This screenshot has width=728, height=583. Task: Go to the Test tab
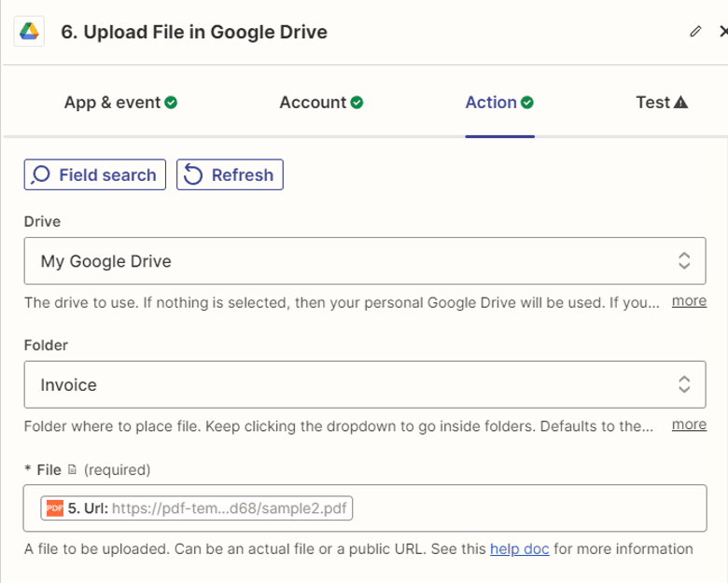click(662, 102)
